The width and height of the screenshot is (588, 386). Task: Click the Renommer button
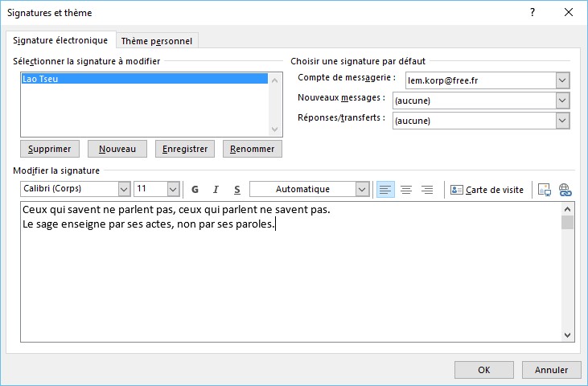[253, 149]
